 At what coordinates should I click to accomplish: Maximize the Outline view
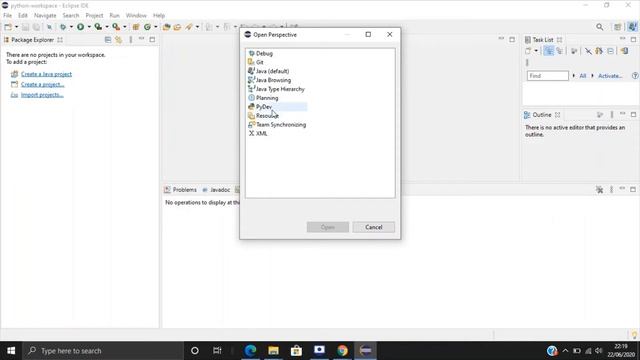633,115
